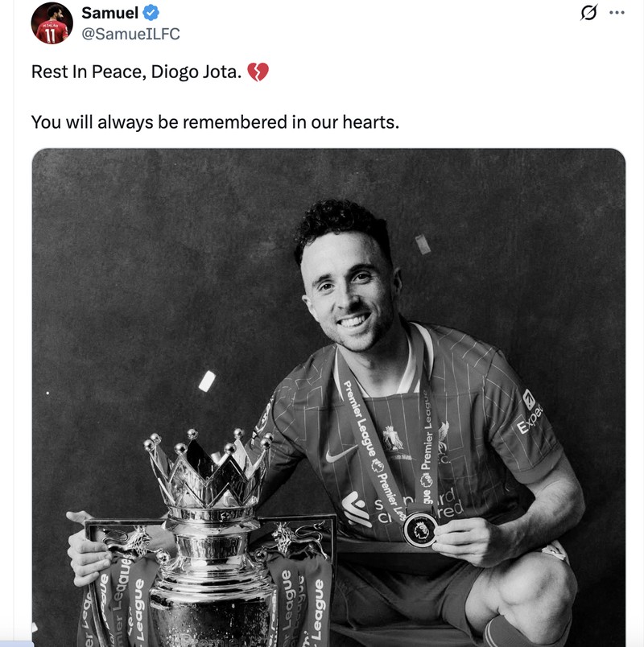644x647 pixels.
Task: Click the line You will always be remembered
Action: 215,122
